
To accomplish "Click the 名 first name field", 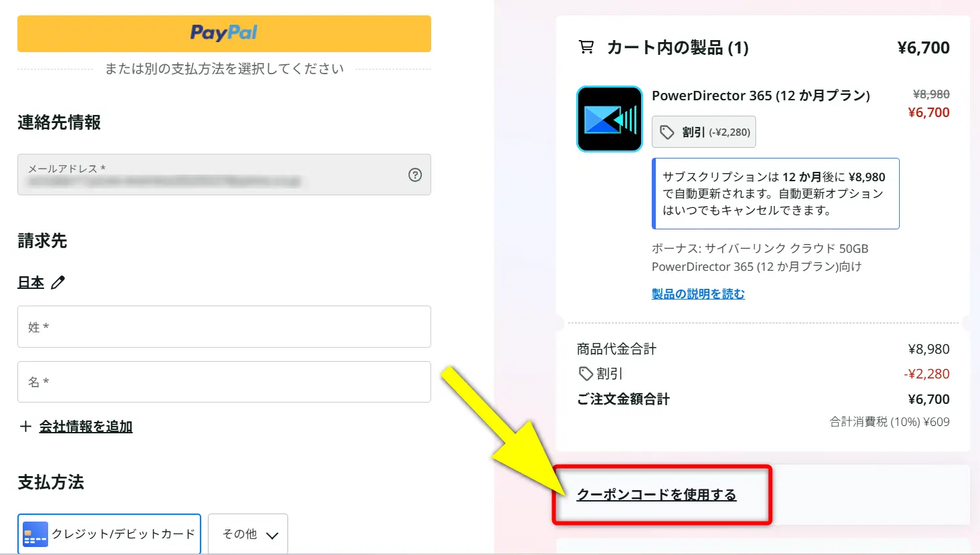I will click(224, 382).
